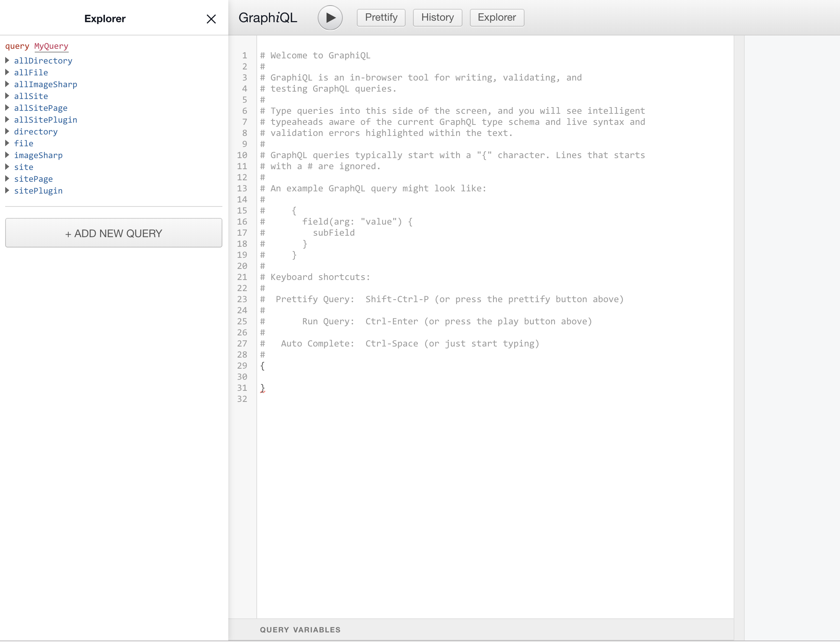Expand the allDirectory arrow
This screenshot has width=840, height=642.
click(x=7, y=60)
